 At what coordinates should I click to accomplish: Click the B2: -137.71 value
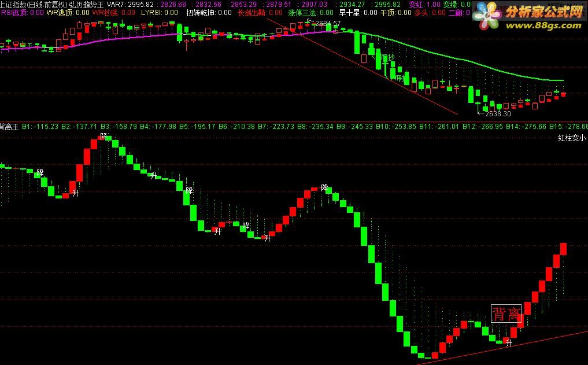(x=79, y=127)
